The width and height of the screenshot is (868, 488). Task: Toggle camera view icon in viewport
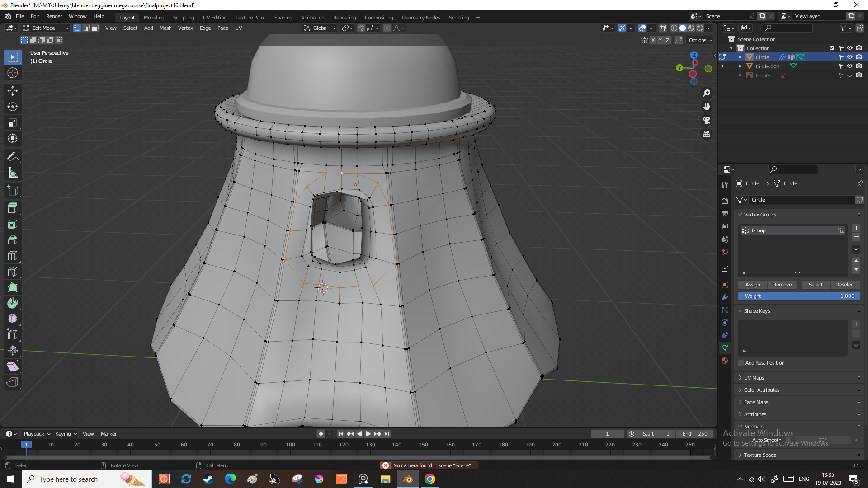(707, 120)
